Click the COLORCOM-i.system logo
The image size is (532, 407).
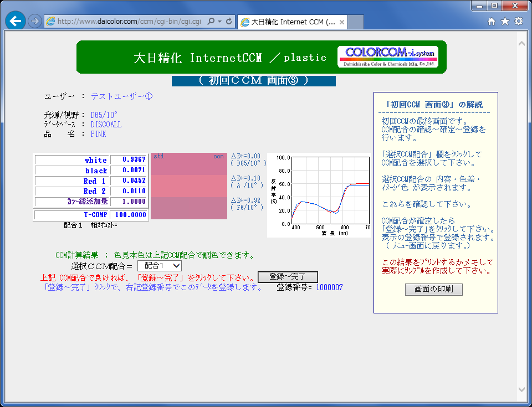[x=388, y=57]
